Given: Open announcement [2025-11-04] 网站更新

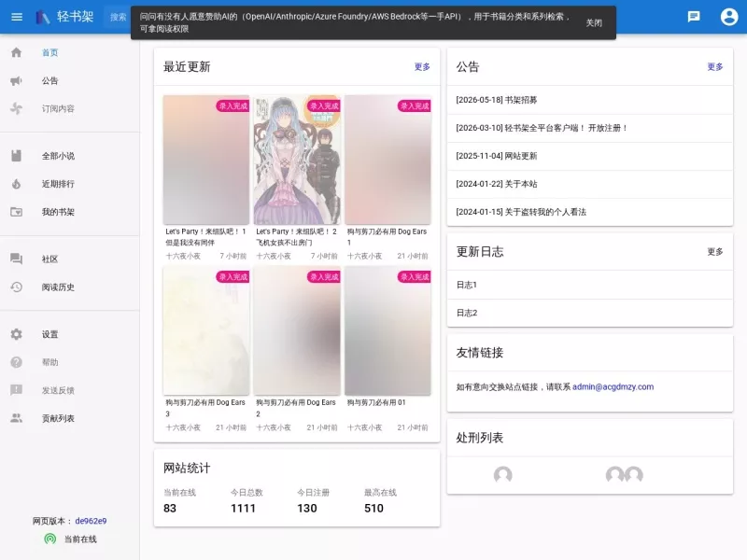Looking at the screenshot, I should click(590, 156).
